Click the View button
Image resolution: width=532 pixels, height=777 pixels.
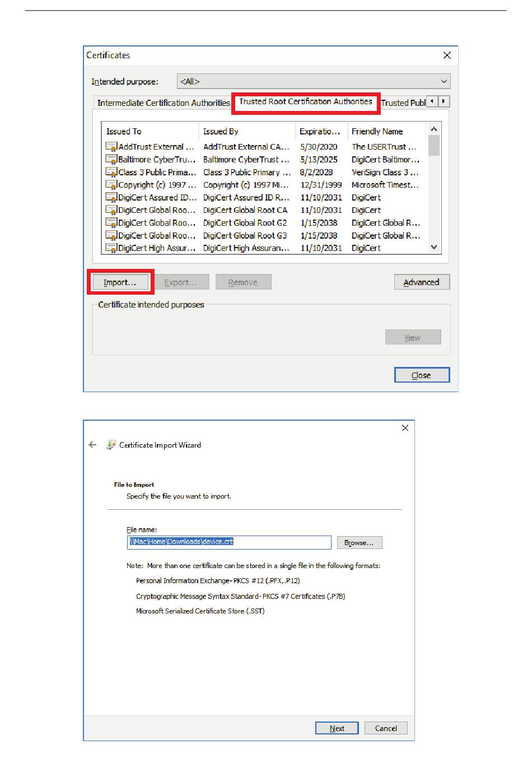click(x=413, y=337)
